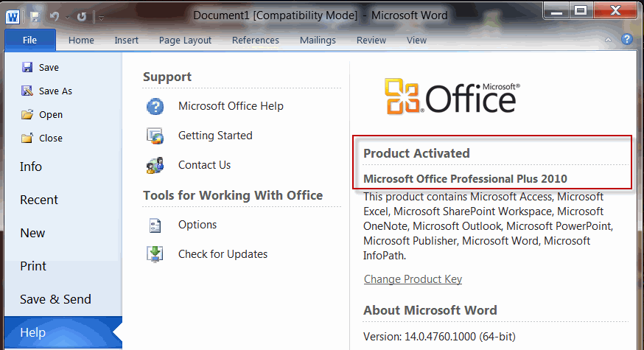Click the Close folder icon in sidebar
The height and width of the screenshot is (350, 644).
click(27, 138)
